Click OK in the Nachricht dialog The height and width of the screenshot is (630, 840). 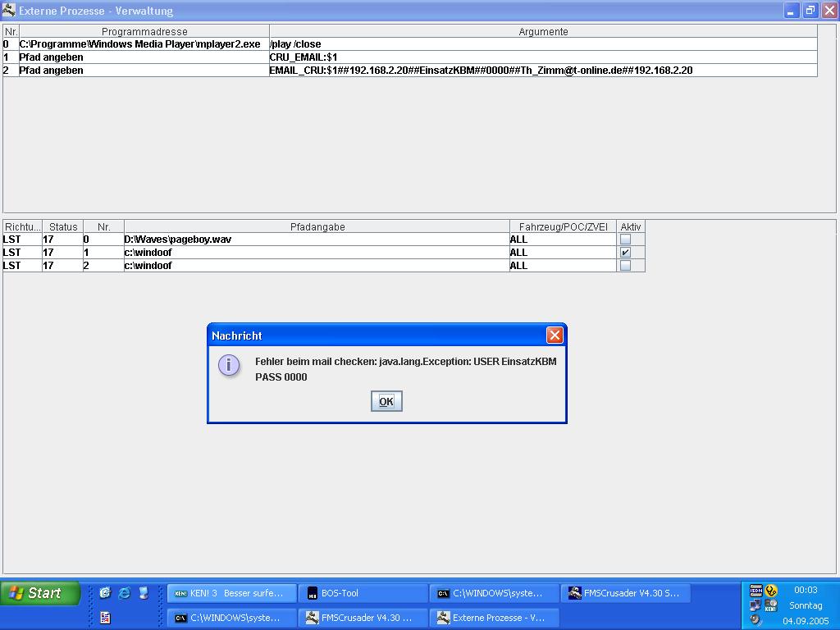tap(386, 401)
